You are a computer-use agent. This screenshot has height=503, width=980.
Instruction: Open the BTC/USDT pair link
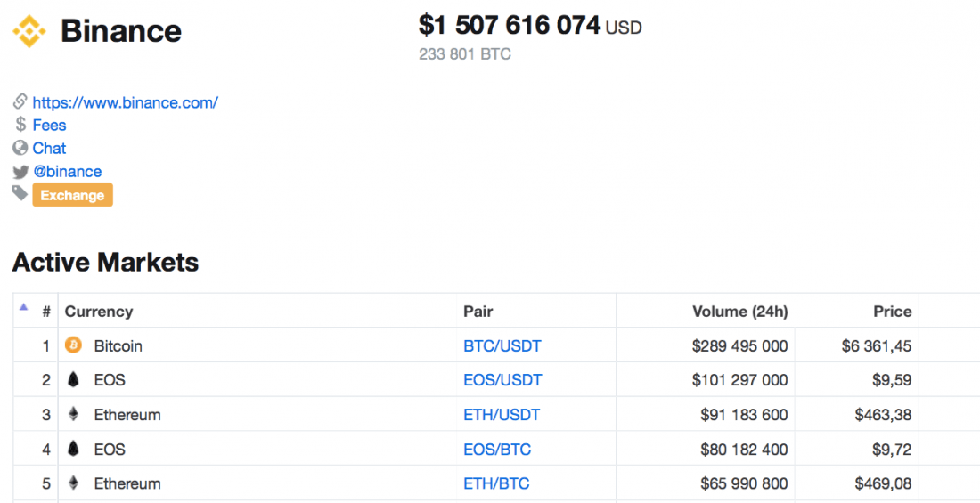tap(502, 345)
